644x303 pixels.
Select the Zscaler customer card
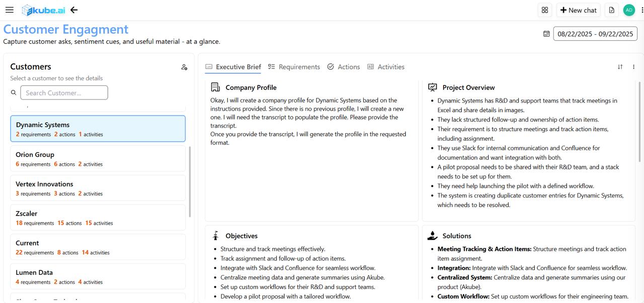click(x=98, y=218)
